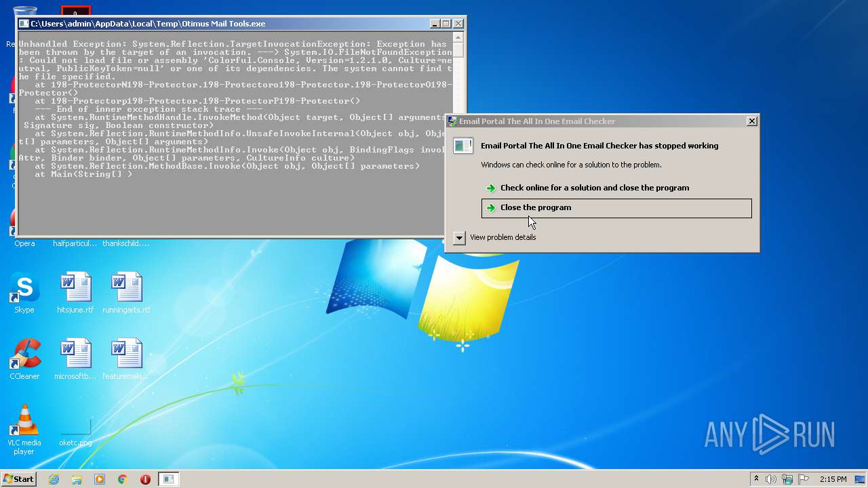
Task: Open Windows Media Player from taskbar
Action: [100, 479]
